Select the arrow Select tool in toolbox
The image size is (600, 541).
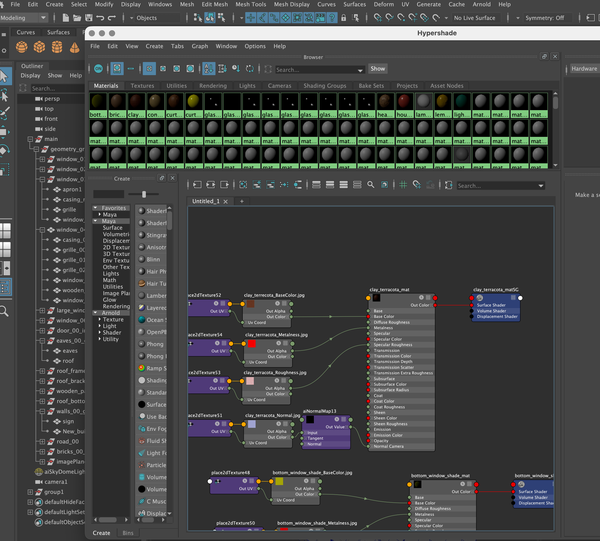coord(4,76)
